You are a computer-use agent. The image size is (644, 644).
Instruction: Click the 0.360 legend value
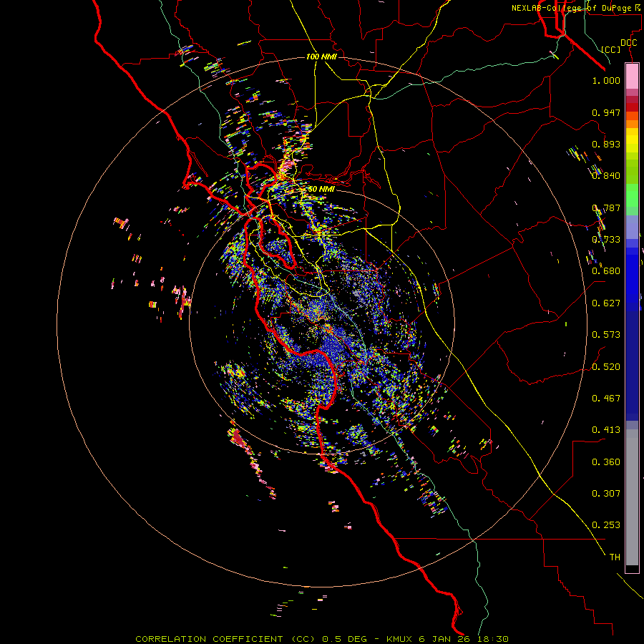(x=606, y=462)
